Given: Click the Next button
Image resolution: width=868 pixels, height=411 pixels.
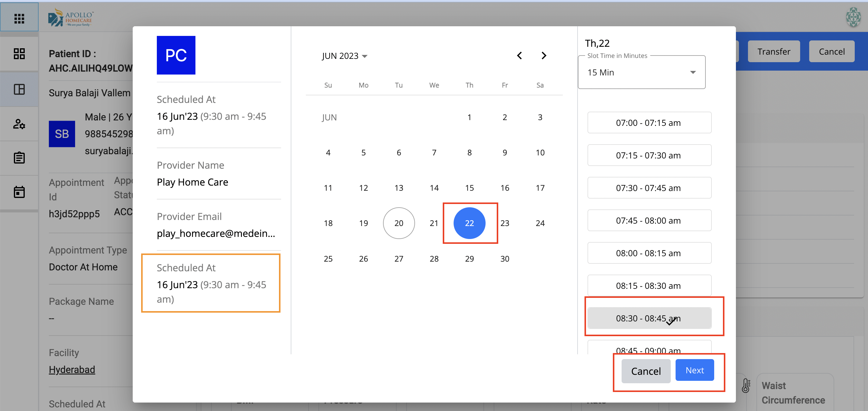Looking at the screenshot, I should tap(695, 370).
